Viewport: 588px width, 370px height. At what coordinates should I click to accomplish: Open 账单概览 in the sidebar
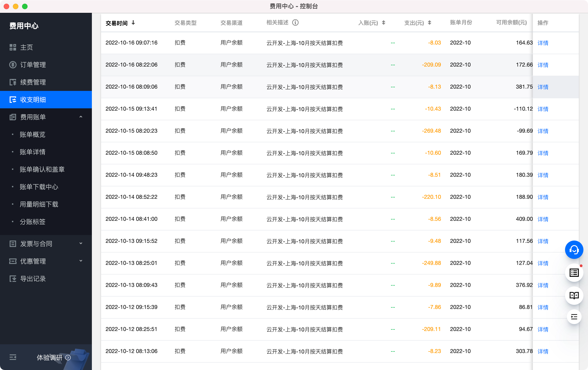[x=32, y=135]
